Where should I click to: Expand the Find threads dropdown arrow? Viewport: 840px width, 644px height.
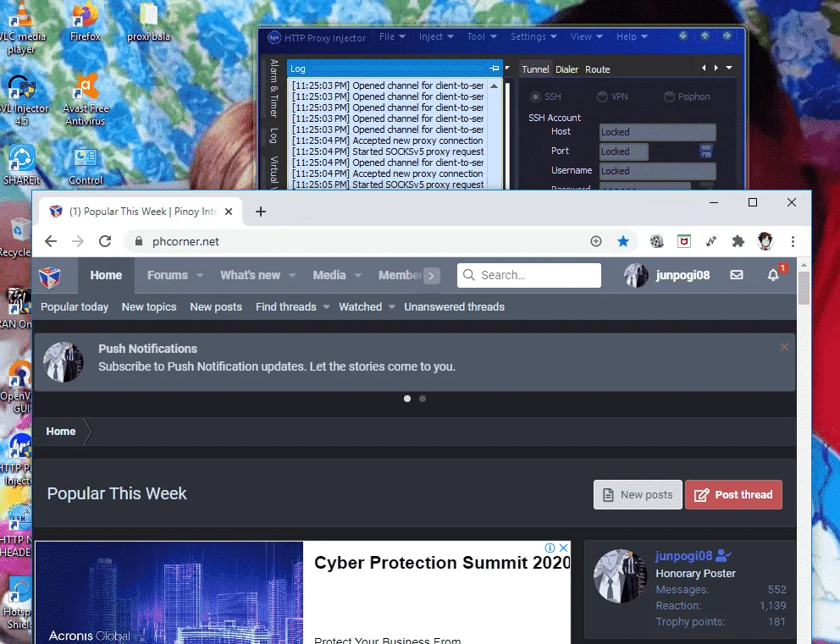(x=326, y=306)
